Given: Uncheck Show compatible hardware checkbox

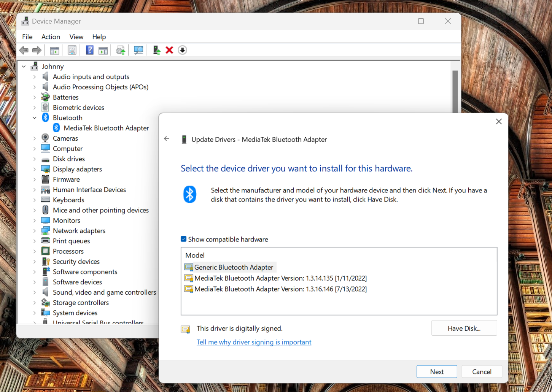Looking at the screenshot, I should [x=184, y=239].
